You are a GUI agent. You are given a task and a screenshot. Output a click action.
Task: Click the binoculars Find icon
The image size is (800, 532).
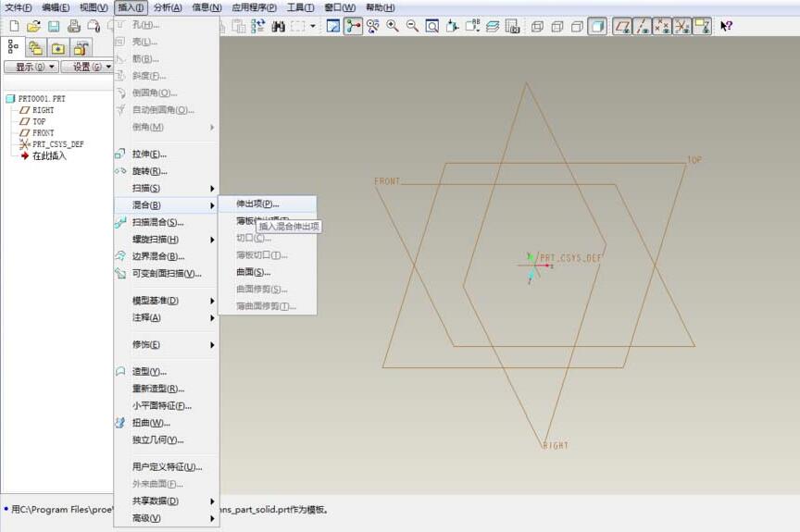[278, 27]
